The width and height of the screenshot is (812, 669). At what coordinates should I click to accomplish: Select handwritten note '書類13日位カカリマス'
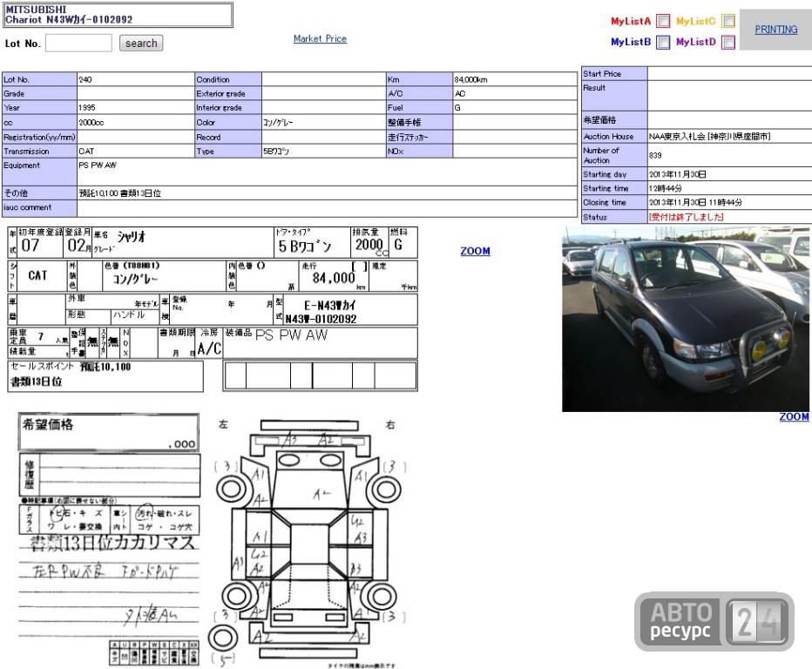[x=112, y=543]
